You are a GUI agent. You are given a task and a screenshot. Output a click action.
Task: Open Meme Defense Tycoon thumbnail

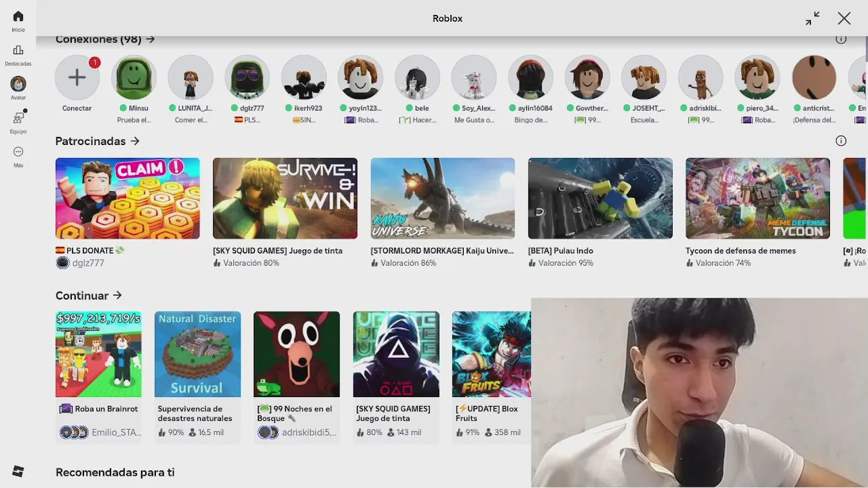757,199
